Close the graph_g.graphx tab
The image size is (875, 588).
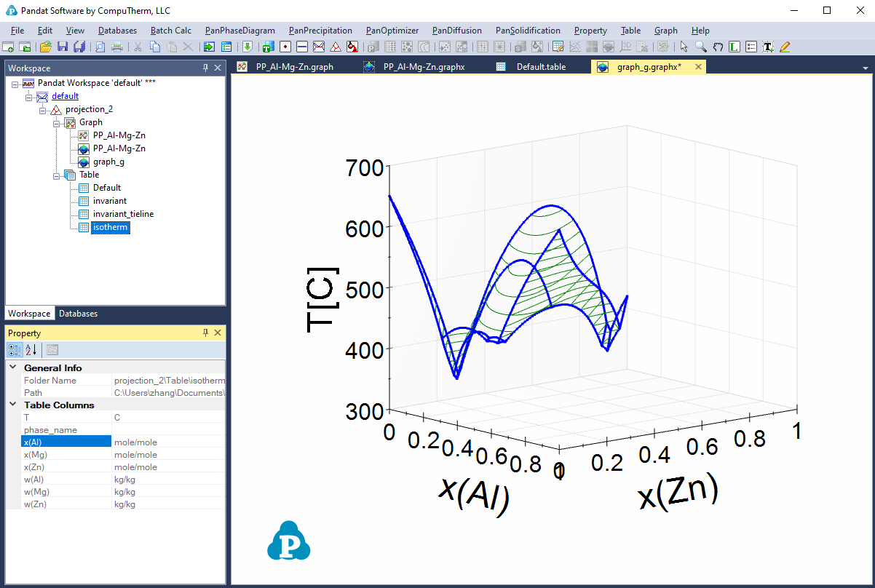[698, 67]
